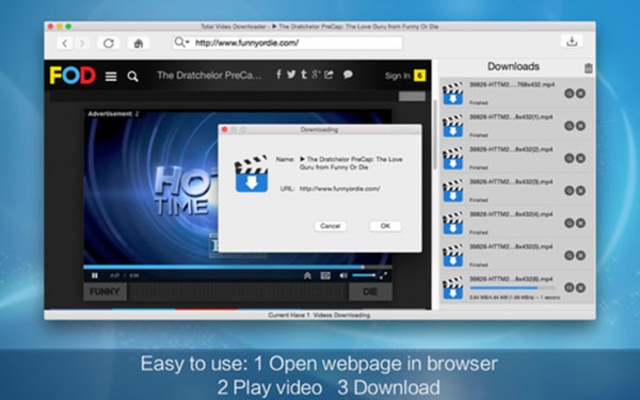This screenshot has height=400, width=640.
Task: Share the video on Google Plus
Action: (316, 74)
